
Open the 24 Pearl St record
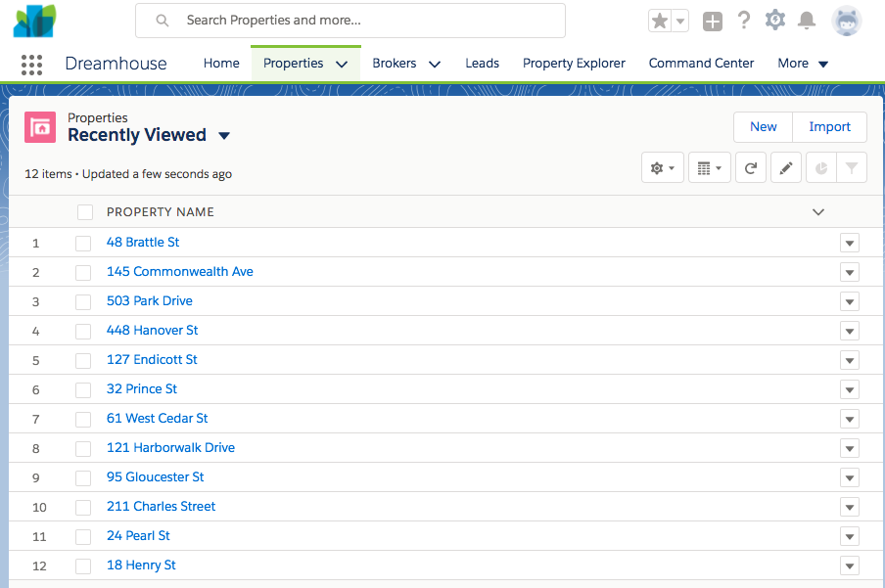138,535
